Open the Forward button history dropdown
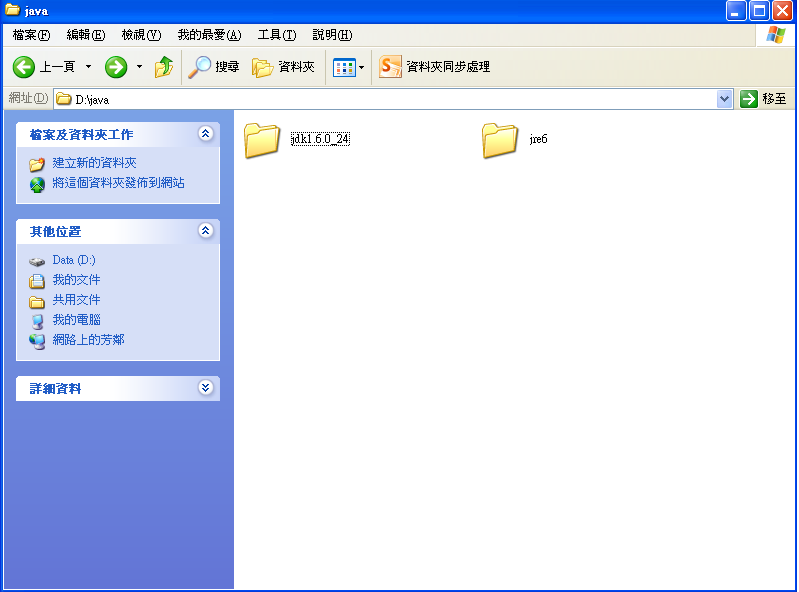 pos(139,67)
